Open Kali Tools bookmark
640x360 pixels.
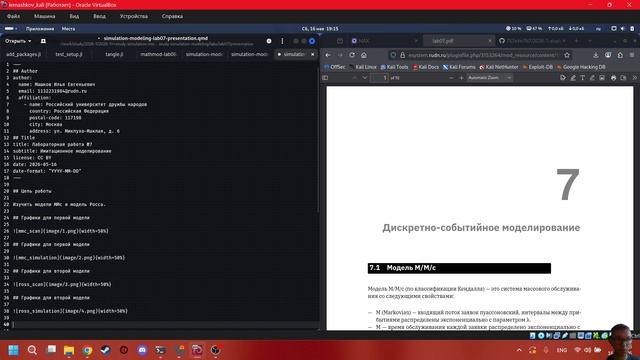[394, 67]
